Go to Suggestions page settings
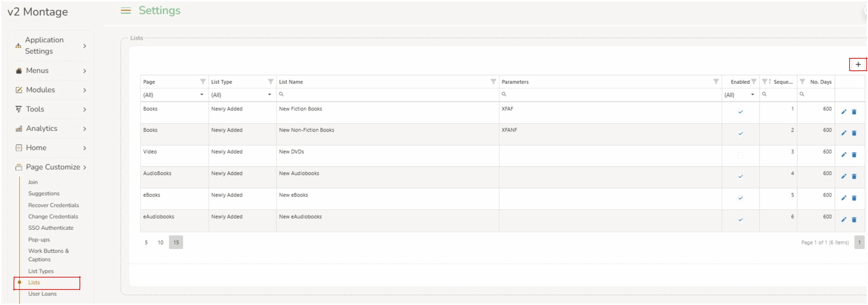 pos(44,194)
